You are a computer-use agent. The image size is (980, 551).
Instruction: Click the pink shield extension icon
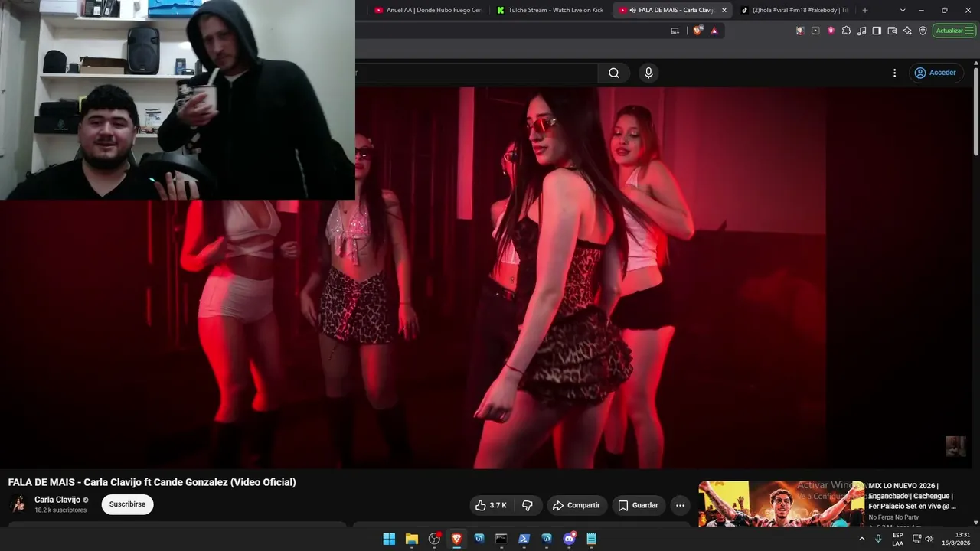tap(831, 31)
